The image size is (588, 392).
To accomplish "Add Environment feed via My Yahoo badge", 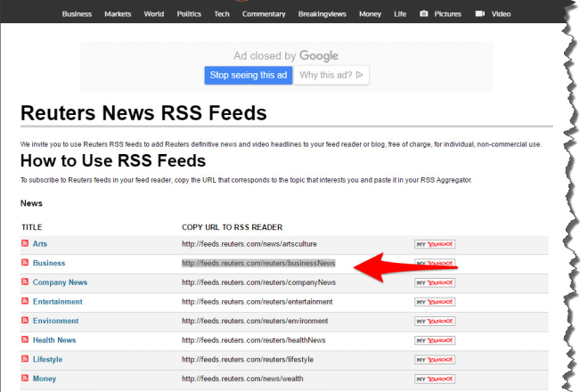I will coord(435,321).
